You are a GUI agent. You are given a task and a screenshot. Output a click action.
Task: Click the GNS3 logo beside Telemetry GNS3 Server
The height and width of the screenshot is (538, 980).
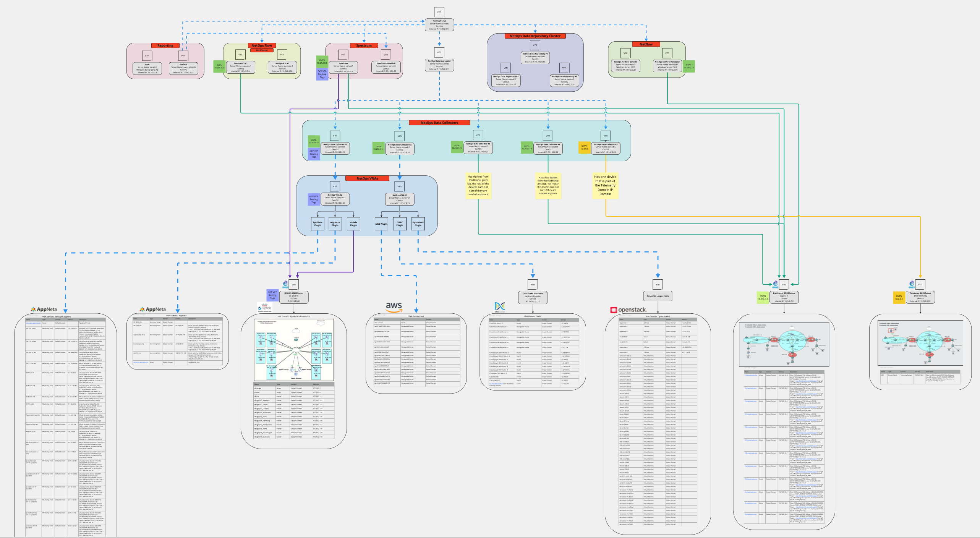click(912, 285)
